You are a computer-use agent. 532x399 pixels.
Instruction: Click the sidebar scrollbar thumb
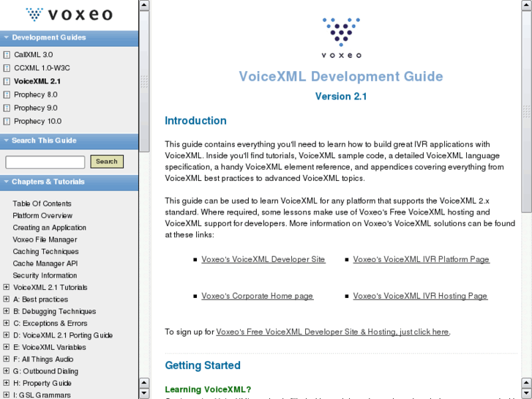144,81
